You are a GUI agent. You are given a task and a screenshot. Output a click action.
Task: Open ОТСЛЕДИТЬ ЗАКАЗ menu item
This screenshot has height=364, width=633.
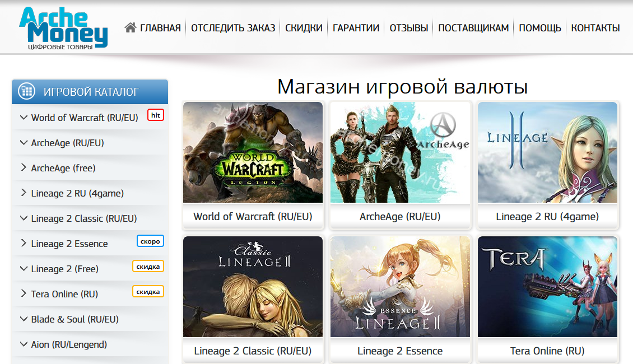(x=233, y=28)
